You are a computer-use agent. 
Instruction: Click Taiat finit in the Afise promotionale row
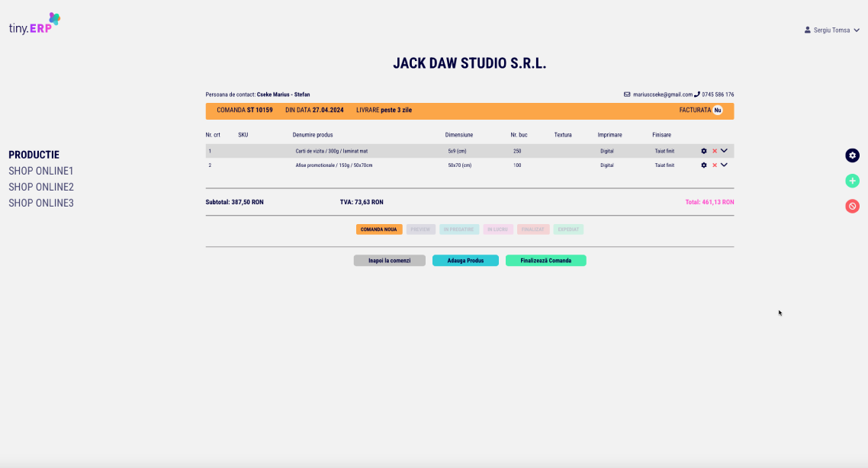tap(665, 165)
